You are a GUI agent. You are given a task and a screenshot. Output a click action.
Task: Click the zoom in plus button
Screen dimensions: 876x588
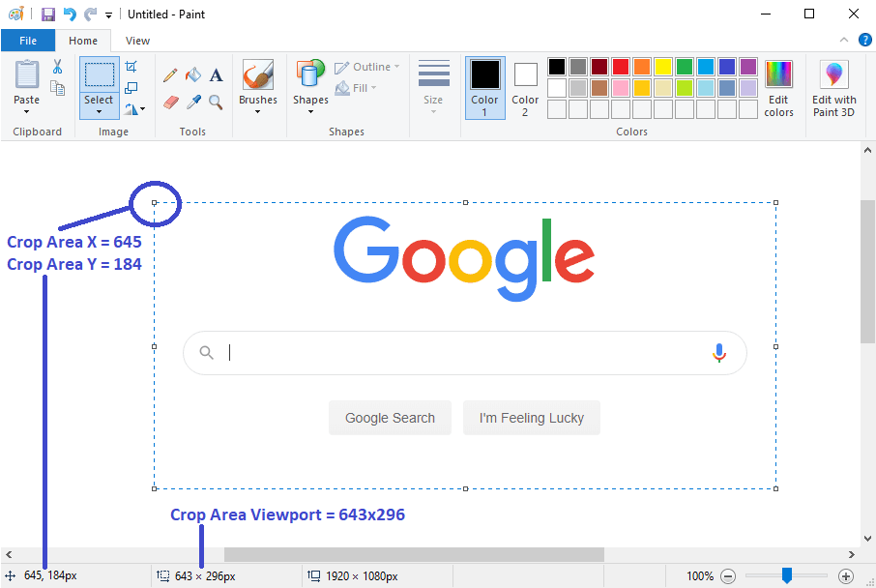(x=846, y=576)
